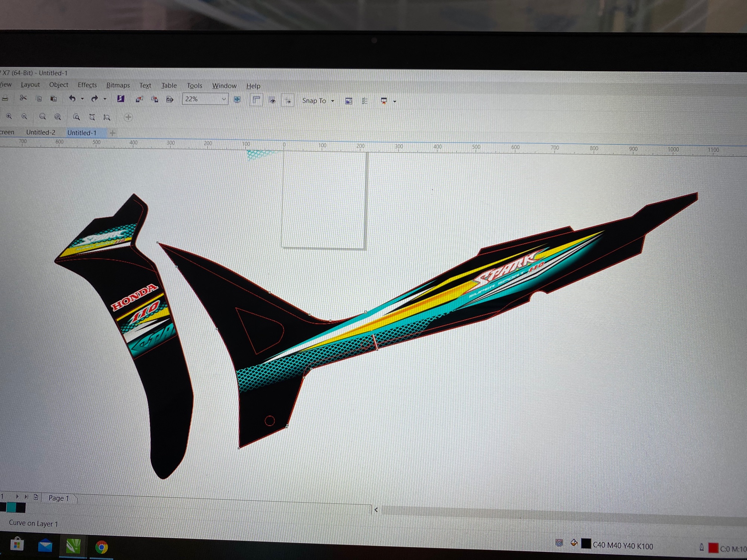Click the teal document palette swatch
Image resolution: width=747 pixels, height=560 pixels.
pyautogui.click(x=11, y=507)
